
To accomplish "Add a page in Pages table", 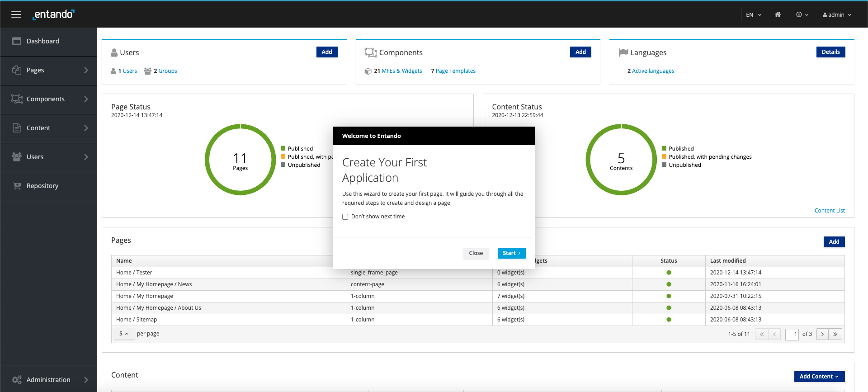I will pyautogui.click(x=834, y=242).
